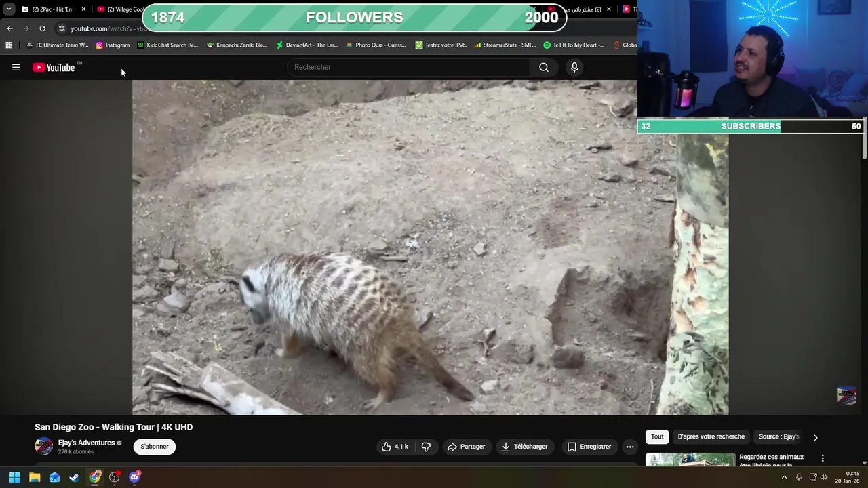Start voice search with microphone icon
The image size is (868, 488).
574,67
